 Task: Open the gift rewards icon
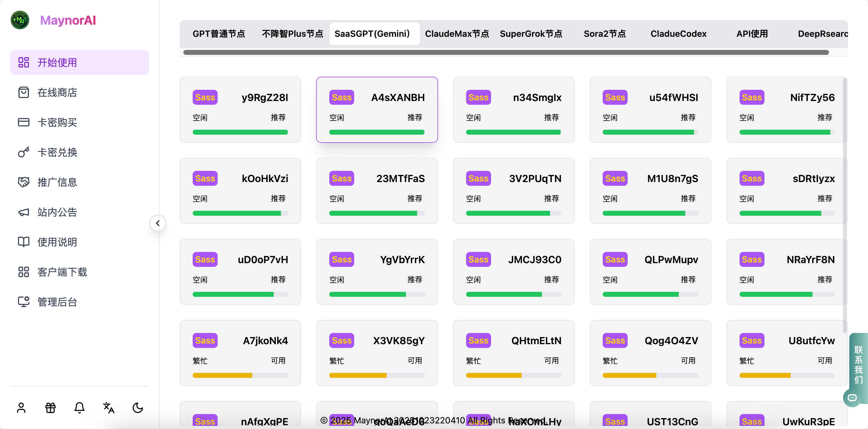[x=51, y=408]
